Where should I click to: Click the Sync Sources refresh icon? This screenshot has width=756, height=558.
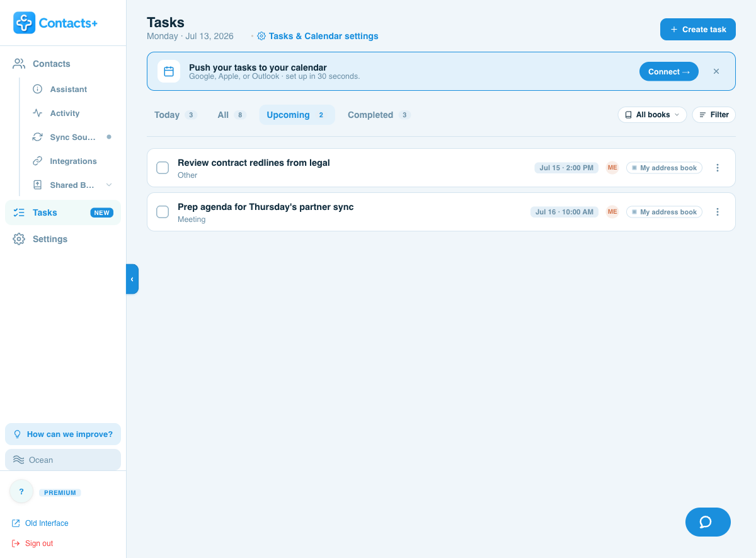tap(38, 137)
